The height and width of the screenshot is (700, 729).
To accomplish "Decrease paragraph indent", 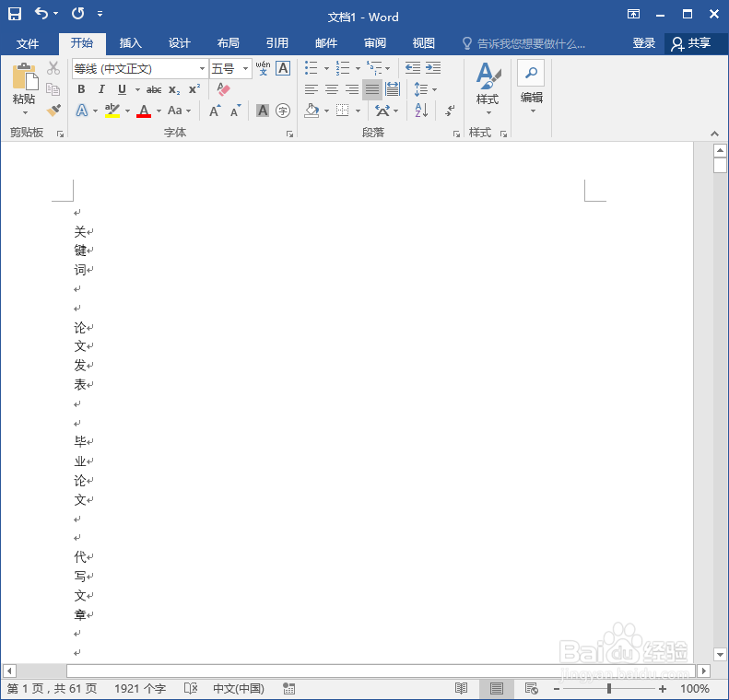I will pos(412,68).
